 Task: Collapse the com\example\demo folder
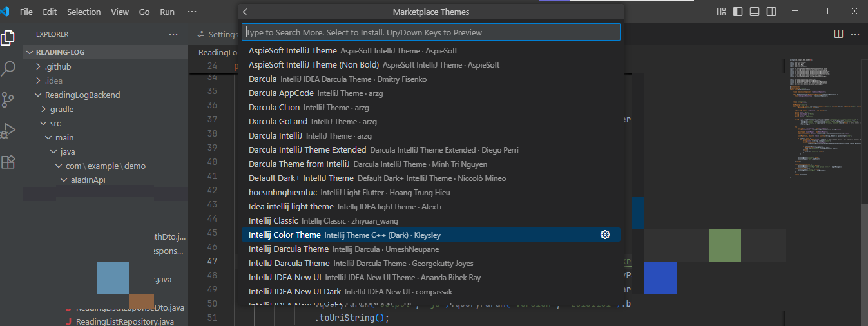[x=105, y=166]
